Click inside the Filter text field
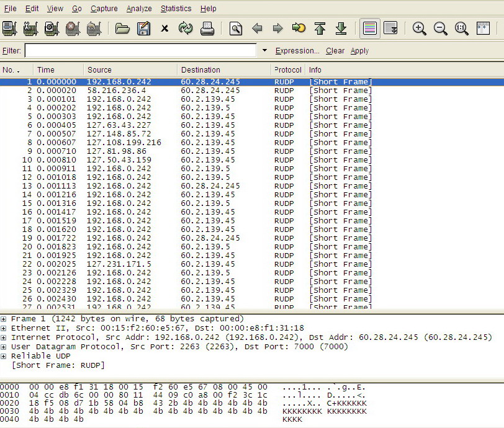 (x=140, y=51)
